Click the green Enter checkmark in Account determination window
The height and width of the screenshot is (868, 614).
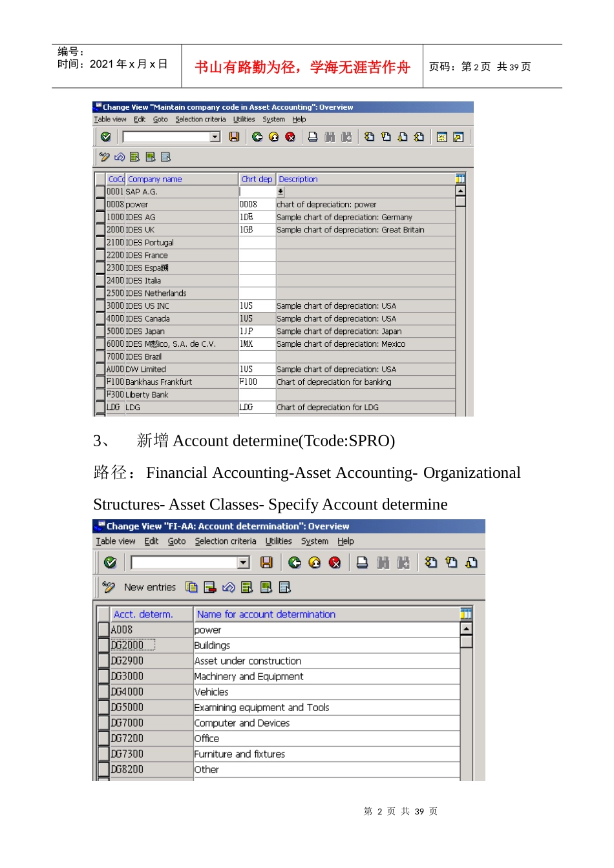(x=111, y=563)
